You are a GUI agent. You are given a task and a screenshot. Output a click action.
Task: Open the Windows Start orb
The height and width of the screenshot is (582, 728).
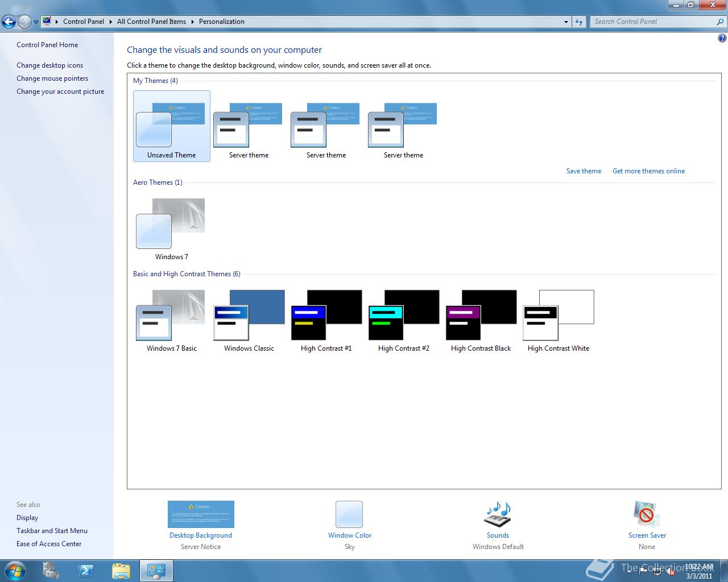[15, 571]
